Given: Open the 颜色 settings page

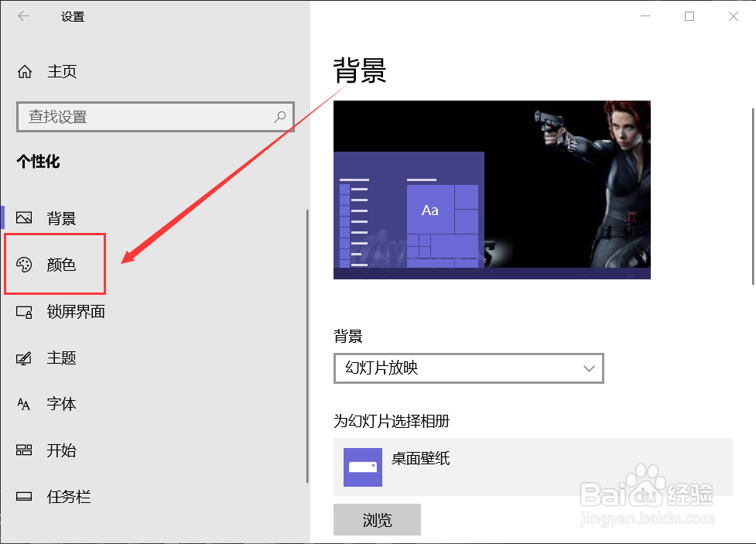Looking at the screenshot, I should (154, 265).
